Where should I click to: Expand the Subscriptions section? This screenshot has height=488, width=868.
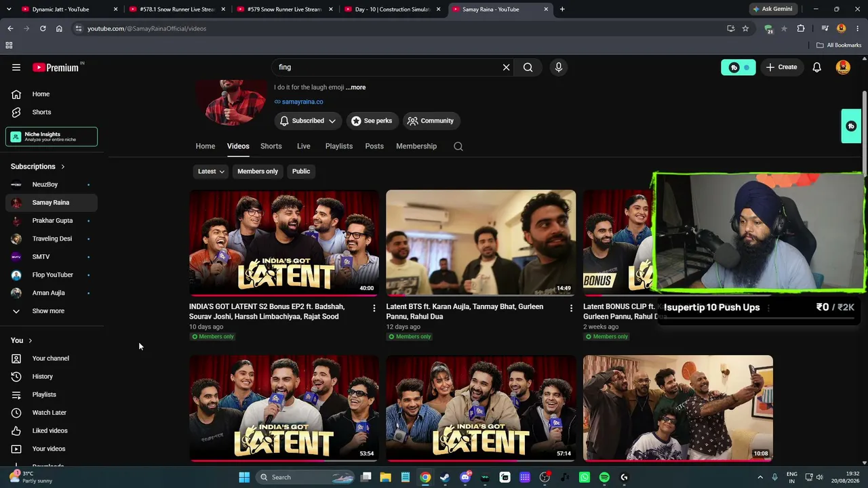point(38,167)
